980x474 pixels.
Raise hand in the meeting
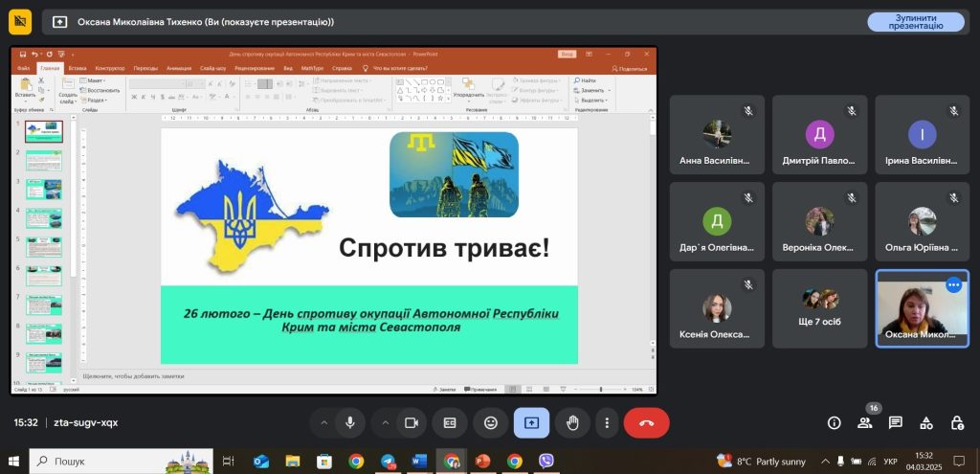(x=572, y=422)
